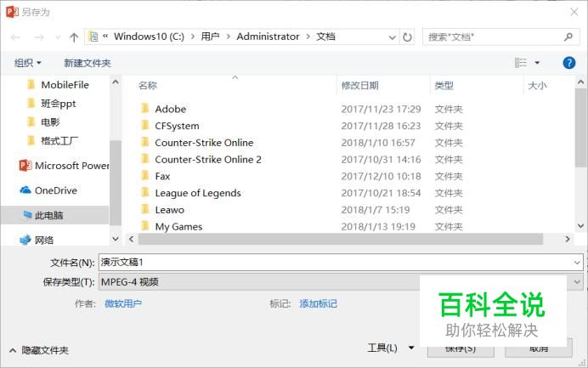
Task: Refresh the current folder
Action: coord(407,37)
